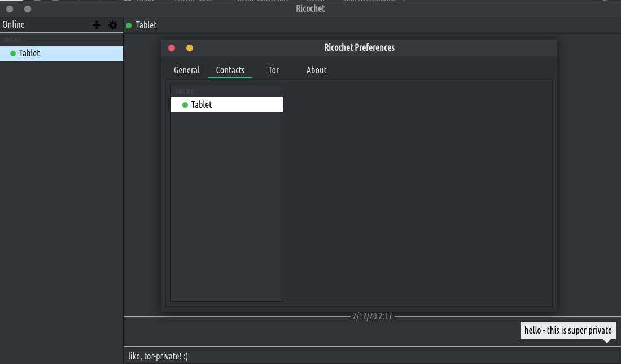This screenshot has height=364, width=621.
Task: Click the Ricochet Preferences title bar
Action: pos(359,48)
